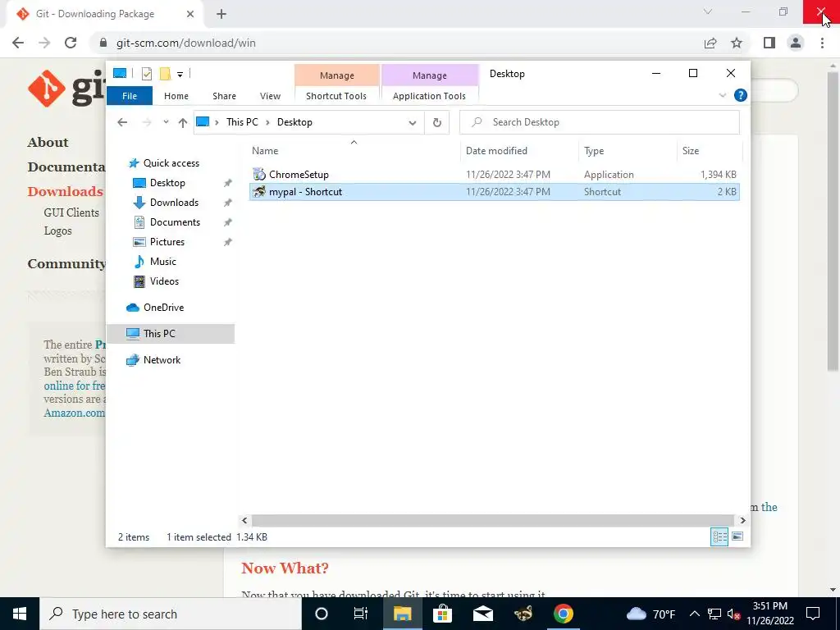The image size is (840, 630).
Task: Switch to the Share ribbon tab
Action: click(224, 96)
